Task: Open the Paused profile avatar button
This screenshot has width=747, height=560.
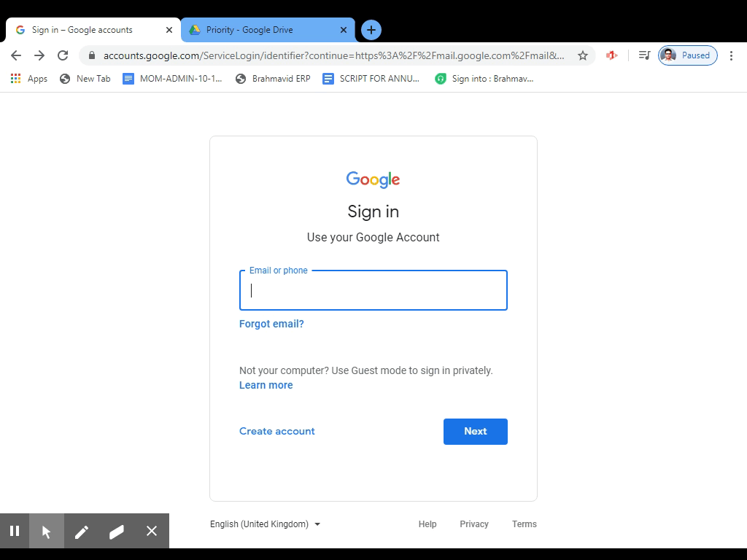Action: coord(687,55)
